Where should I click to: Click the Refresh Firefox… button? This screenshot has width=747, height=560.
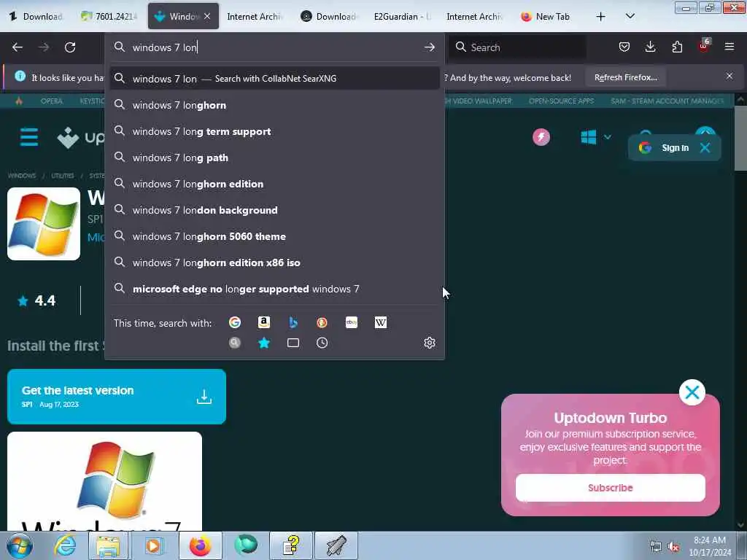tap(625, 77)
